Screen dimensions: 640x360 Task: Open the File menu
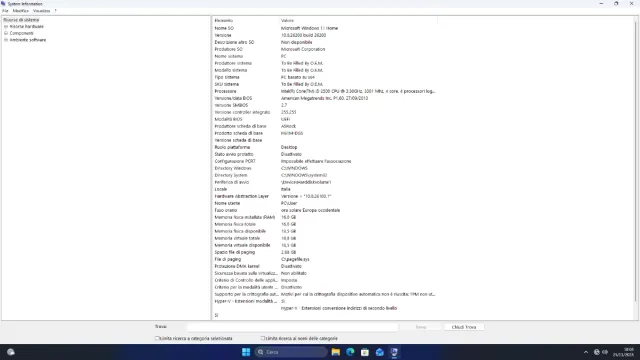point(5,11)
